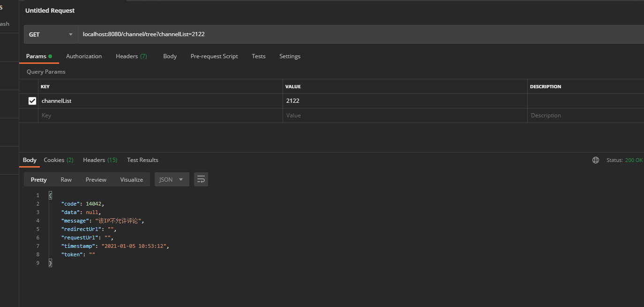644x307 pixels.
Task: Open the request Headers (7) tab
Action: click(x=131, y=56)
